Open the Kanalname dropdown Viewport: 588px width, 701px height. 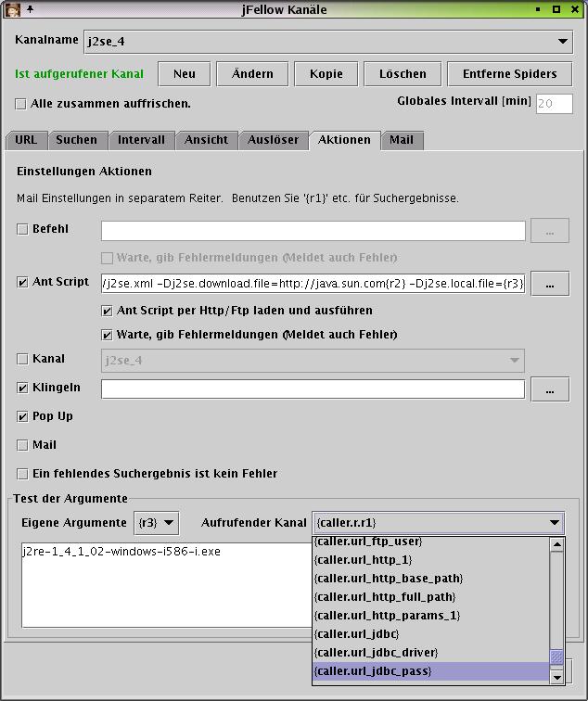pyautogui.click(x=564, y=42)
